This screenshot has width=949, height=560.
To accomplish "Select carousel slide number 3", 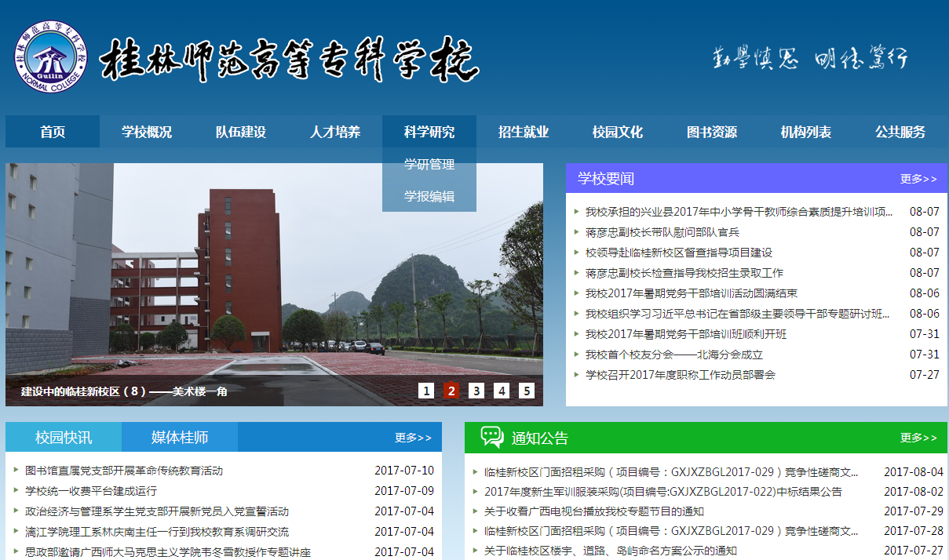I will [476, 391].
